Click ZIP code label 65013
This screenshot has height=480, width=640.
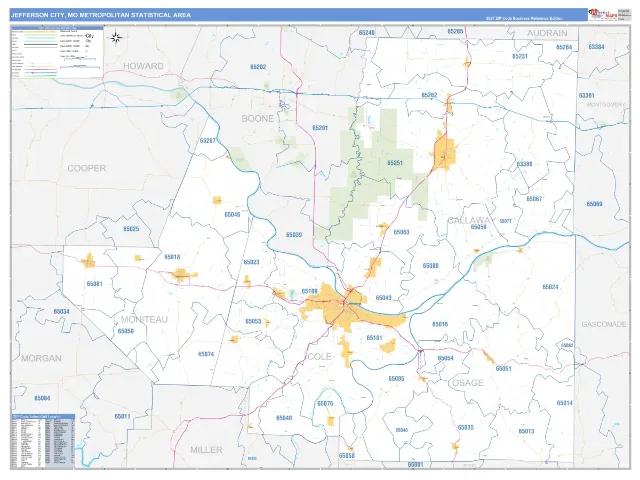527,431
